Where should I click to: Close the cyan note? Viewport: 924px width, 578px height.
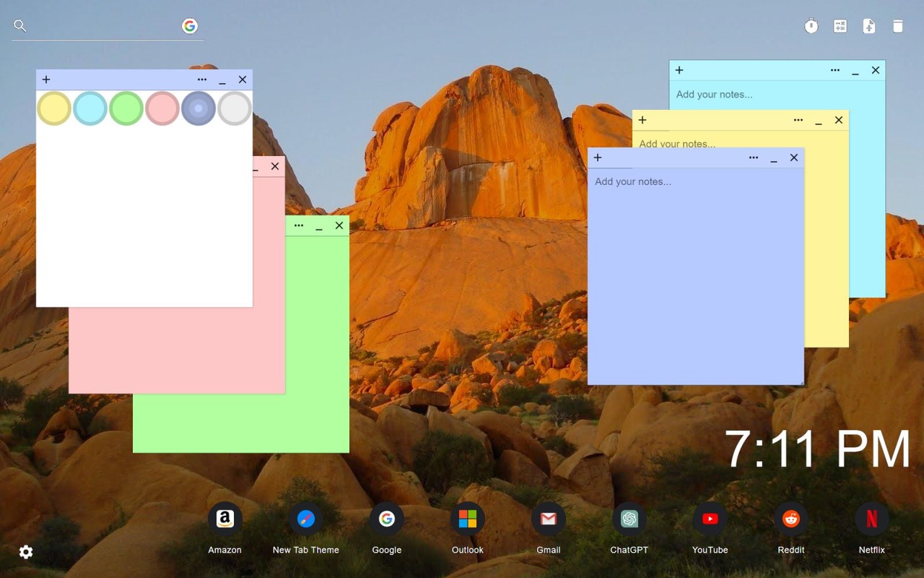coord(876,70)
